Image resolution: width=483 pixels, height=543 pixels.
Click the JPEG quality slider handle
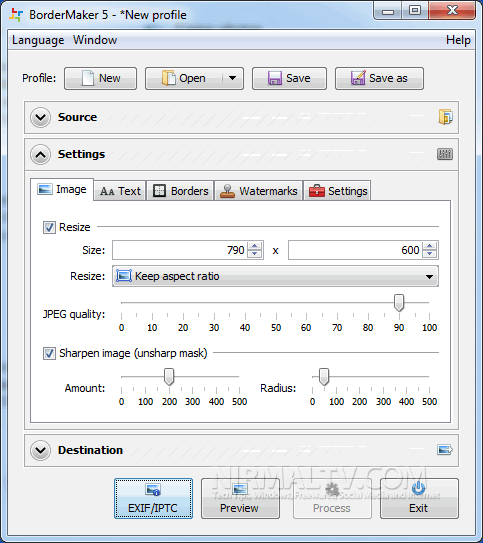pyautogui.click(x=399, y=303)
